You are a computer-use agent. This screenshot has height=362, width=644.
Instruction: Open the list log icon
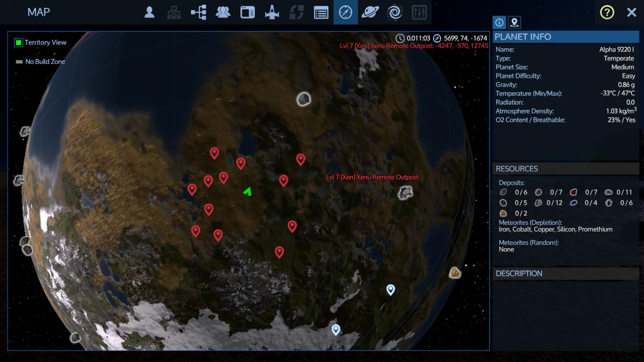click(321, 12)
